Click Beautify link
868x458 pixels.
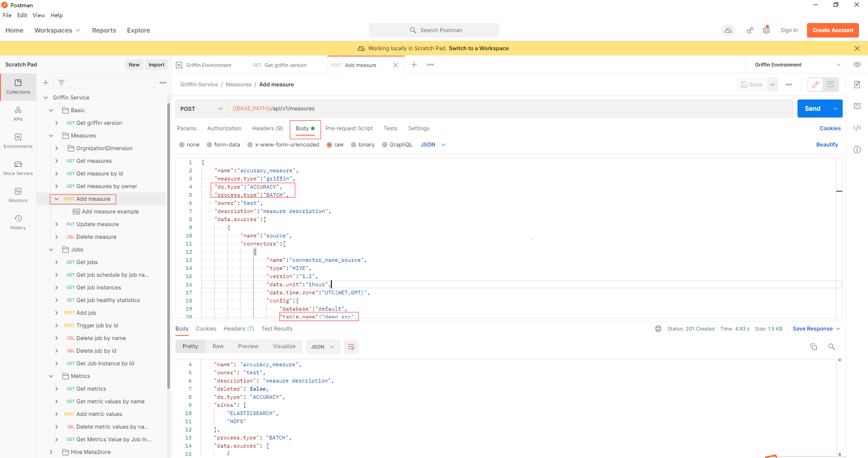(827, 145)
